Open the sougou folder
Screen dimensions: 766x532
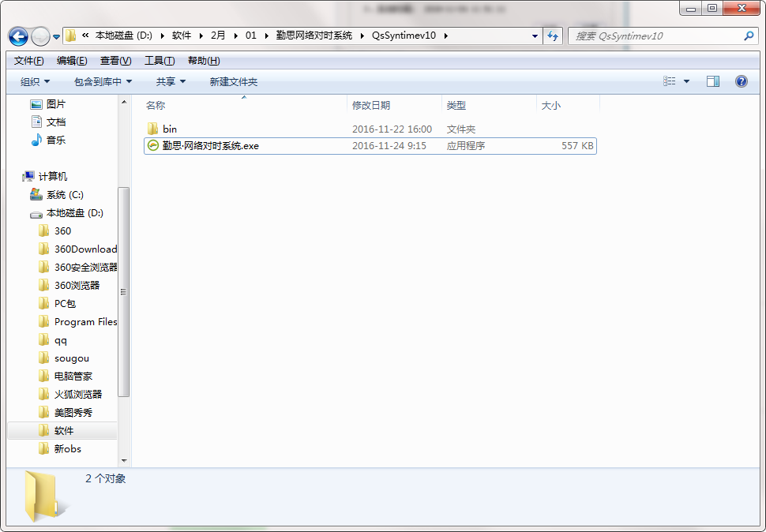64,358
